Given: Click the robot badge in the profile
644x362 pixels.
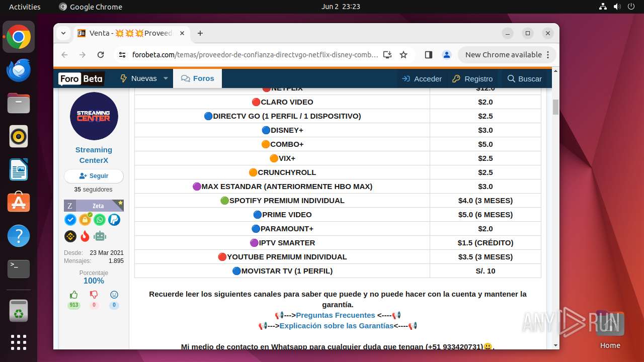Looking at the screenshot, I should [x=100, y=236].
